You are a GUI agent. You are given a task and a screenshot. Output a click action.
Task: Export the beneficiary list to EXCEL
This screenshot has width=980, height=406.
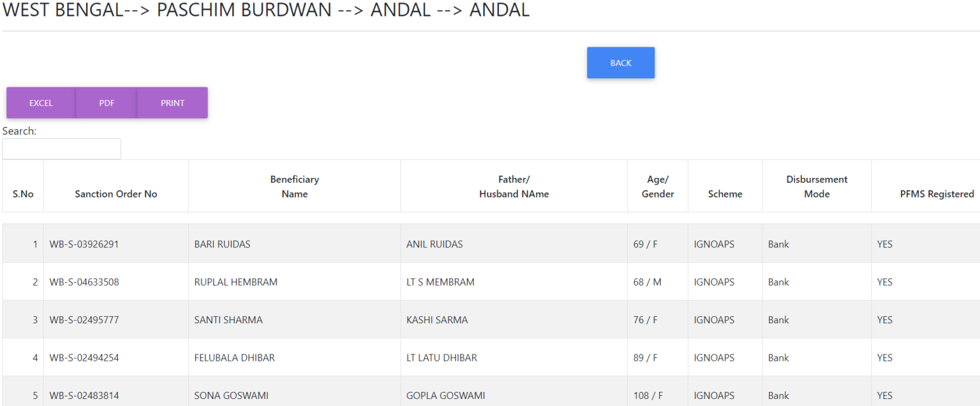40,103
